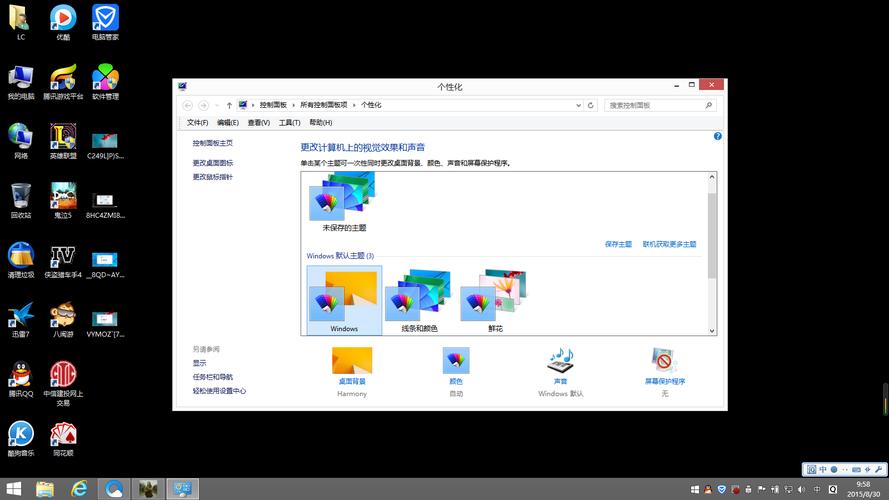Click the 搜索控制面板 search box

pos(660,105)
